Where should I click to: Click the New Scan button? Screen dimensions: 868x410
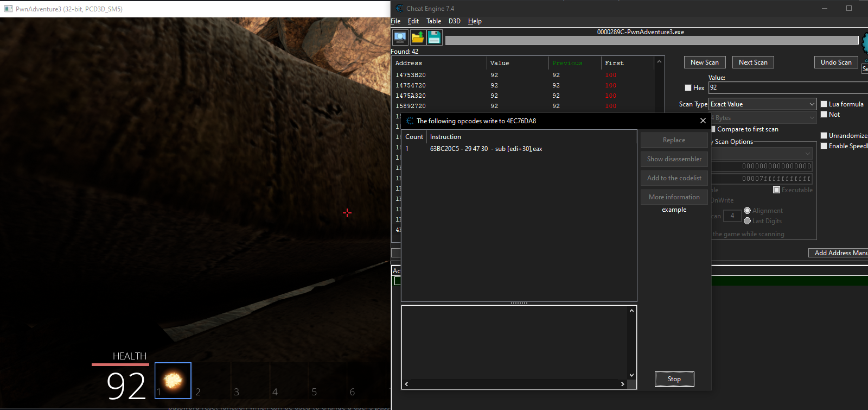coord(705,62)
